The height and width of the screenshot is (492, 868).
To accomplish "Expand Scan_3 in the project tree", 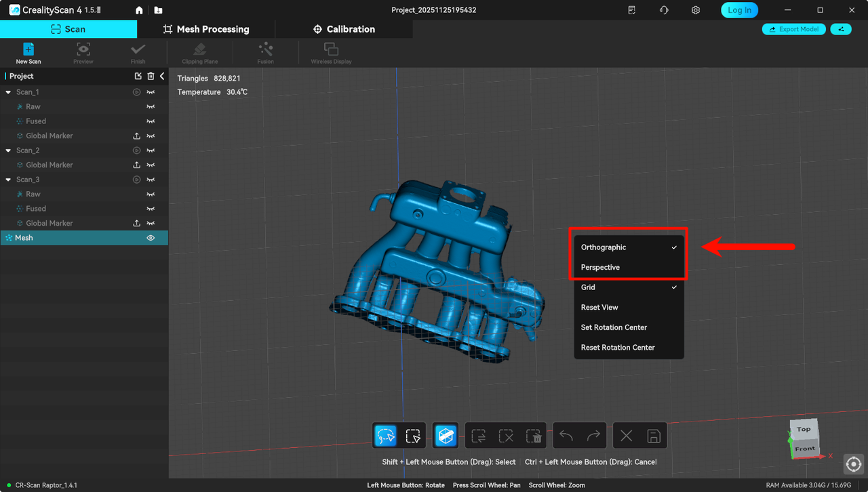I will 7,179.
